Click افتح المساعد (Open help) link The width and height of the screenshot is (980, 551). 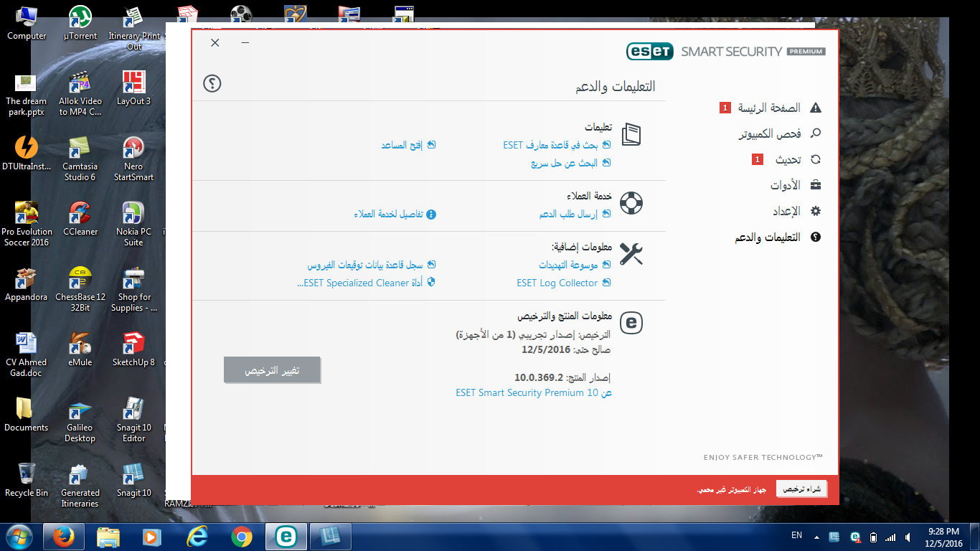coord(408,145)
